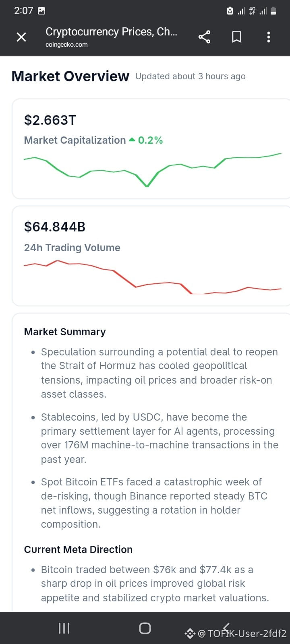Tap the Android back button
290x644 pixels.
coord(226,627)
